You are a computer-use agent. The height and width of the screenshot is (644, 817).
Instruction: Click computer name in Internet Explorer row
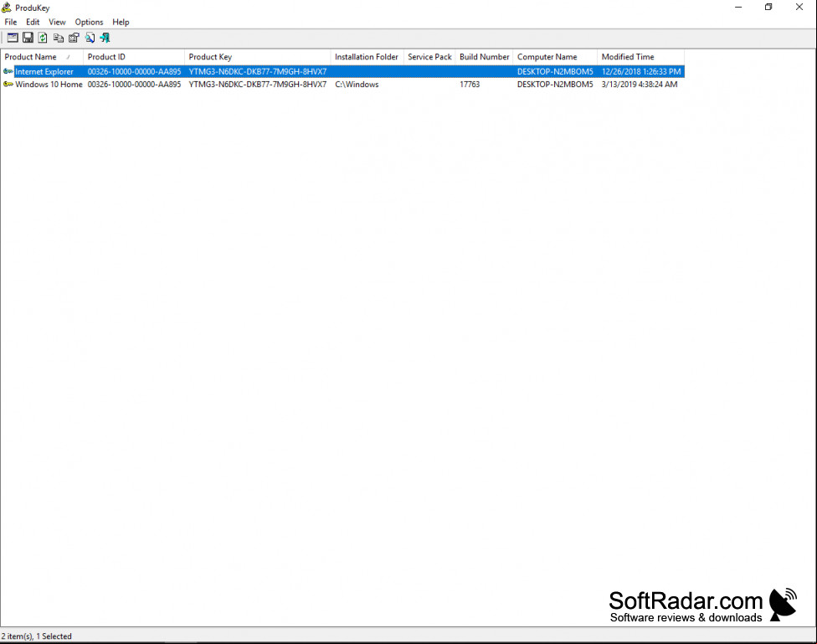pyautogui.click(x=555, y=71)
